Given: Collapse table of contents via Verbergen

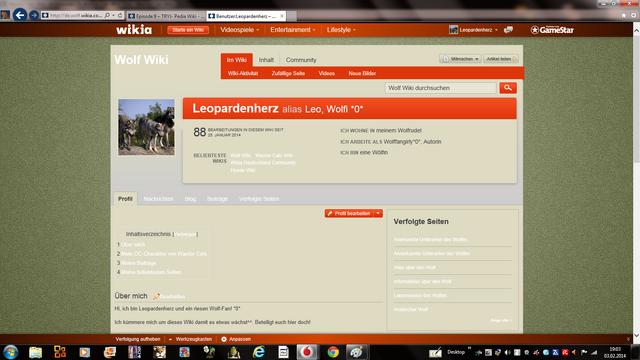Looking at the screenshot, I should [185, 234].
